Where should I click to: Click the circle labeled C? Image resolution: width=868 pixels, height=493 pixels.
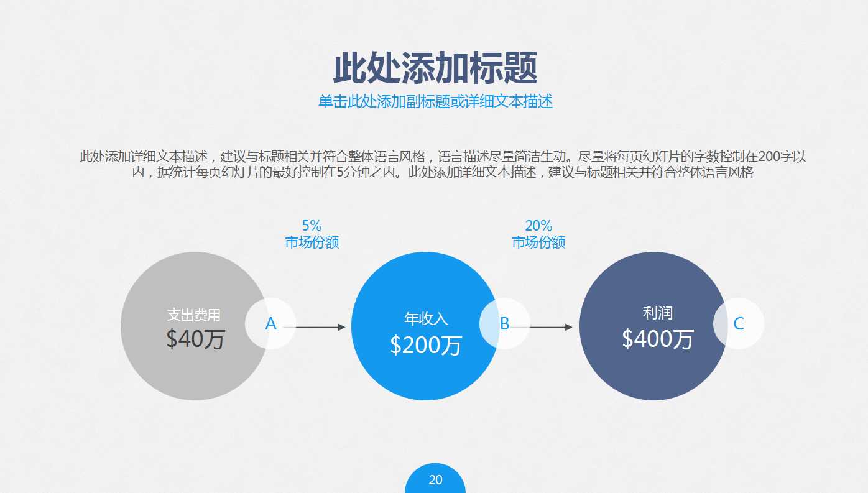point(738,323)
